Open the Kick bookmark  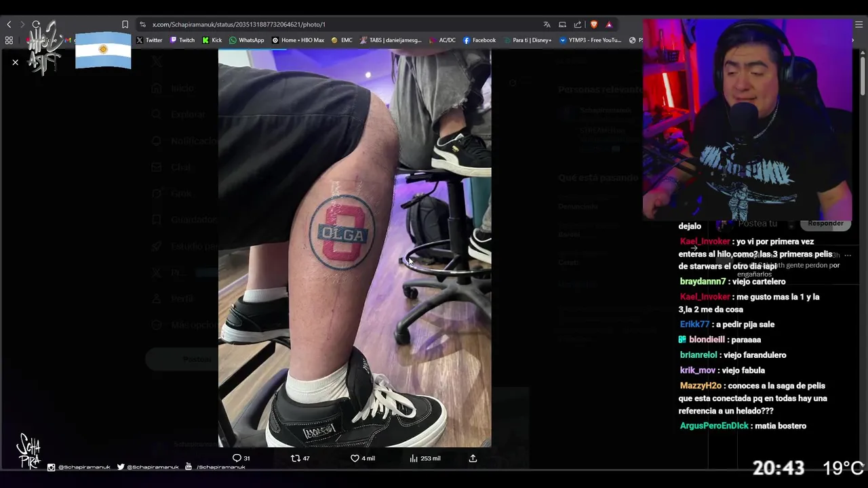click(x=212, y=40)
